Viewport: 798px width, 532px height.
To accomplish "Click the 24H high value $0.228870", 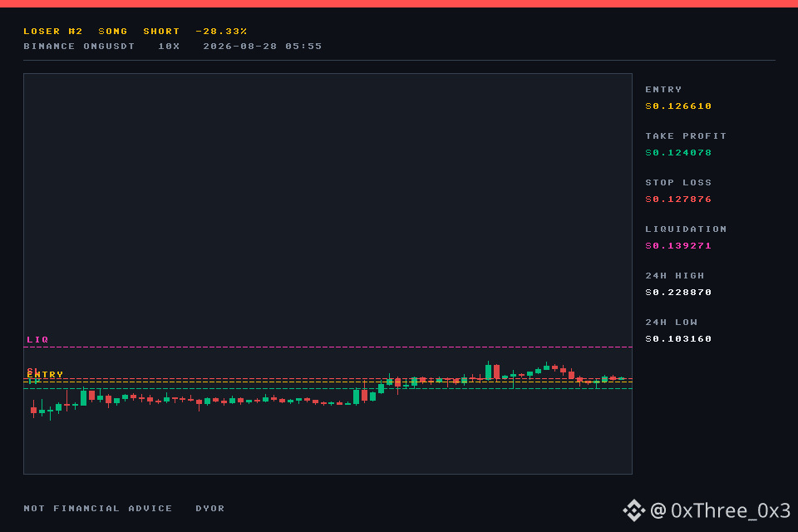I will pyautogui.click(x=678, y=293).
